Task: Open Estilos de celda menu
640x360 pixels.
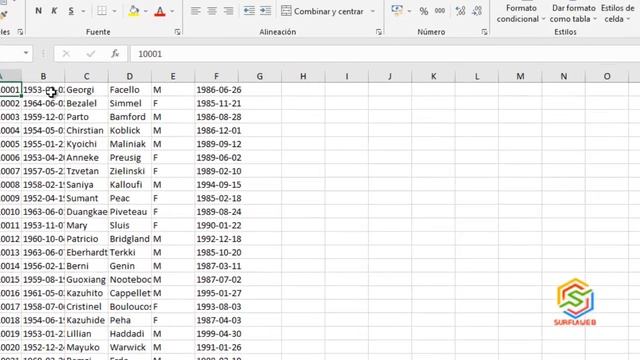Action: 617,13
